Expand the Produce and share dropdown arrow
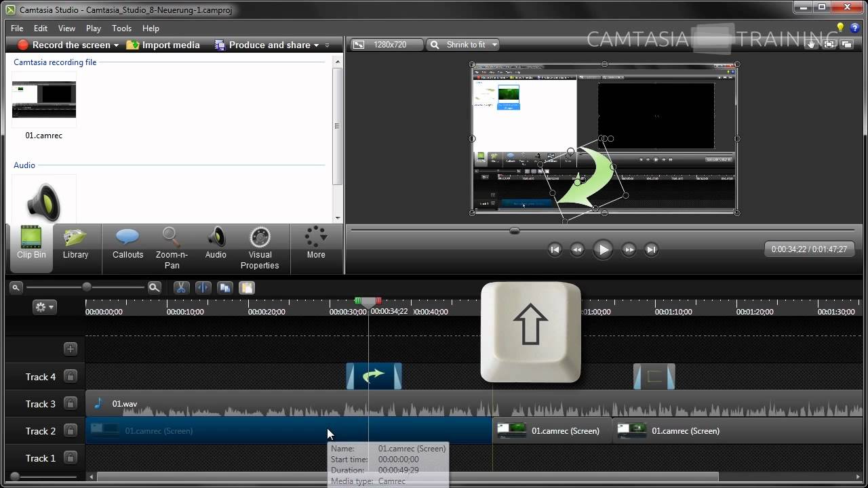The height and width of the screenshot is (488, 868). [x=316, y=45]
